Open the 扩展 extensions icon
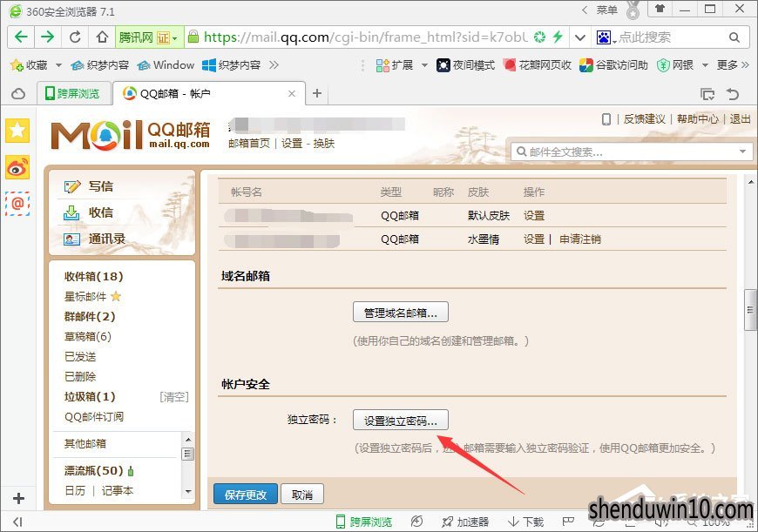Viewport: 758px width, 532px height. (x=395, y=64)
